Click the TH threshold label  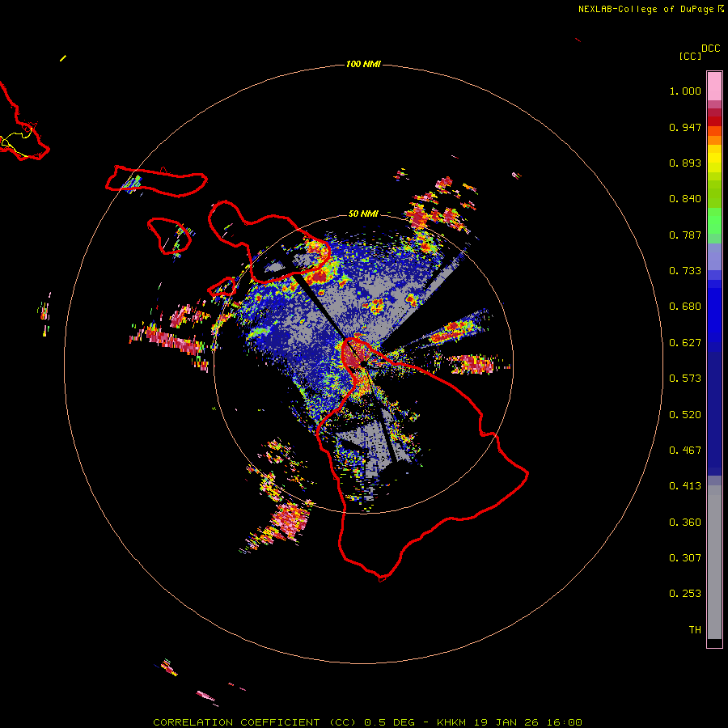coord(695,630)
